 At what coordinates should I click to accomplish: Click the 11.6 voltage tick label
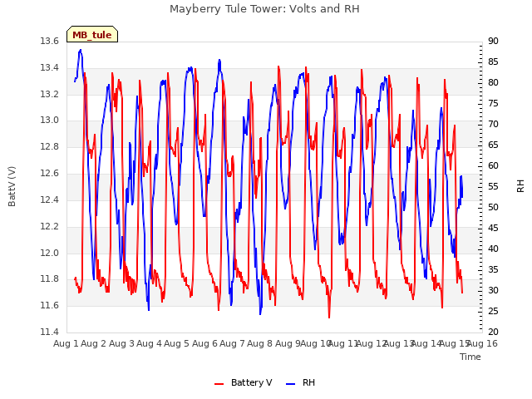tap(49, 305)
